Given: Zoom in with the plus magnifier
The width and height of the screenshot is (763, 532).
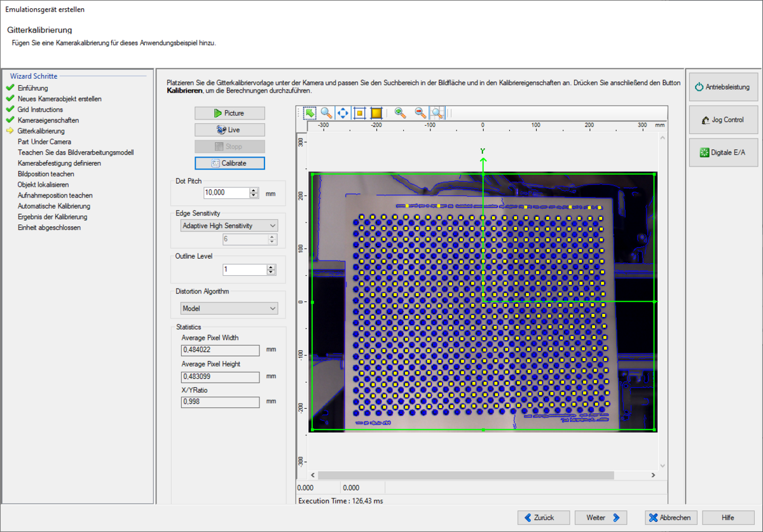Looking at the screenshot, I should pos(400,113).
